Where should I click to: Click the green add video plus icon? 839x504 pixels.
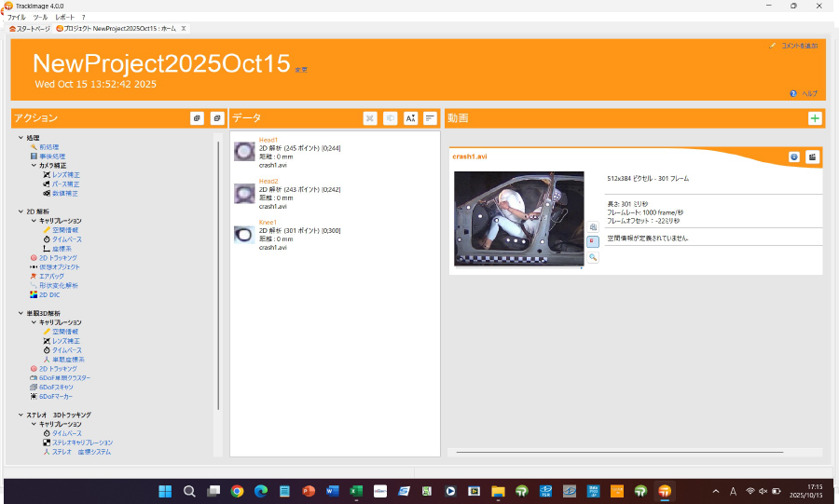[x=815, y=118]
